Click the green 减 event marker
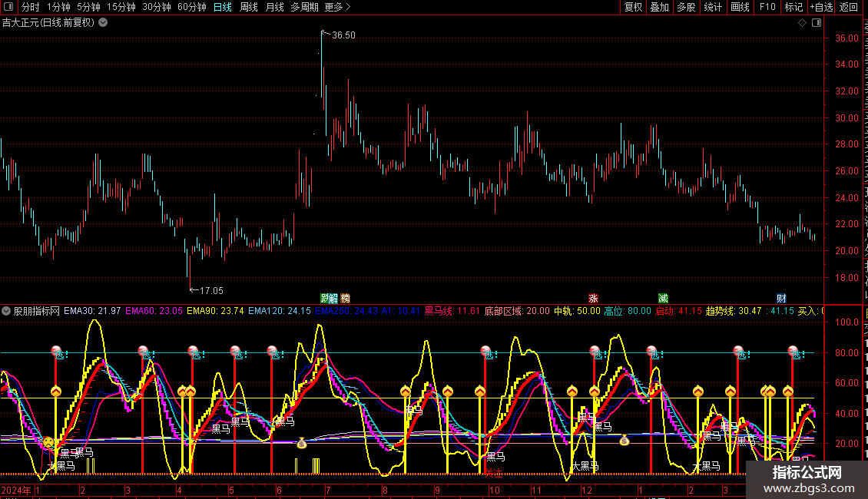This screenshot has width=868, height=499. tap(663, 298)
